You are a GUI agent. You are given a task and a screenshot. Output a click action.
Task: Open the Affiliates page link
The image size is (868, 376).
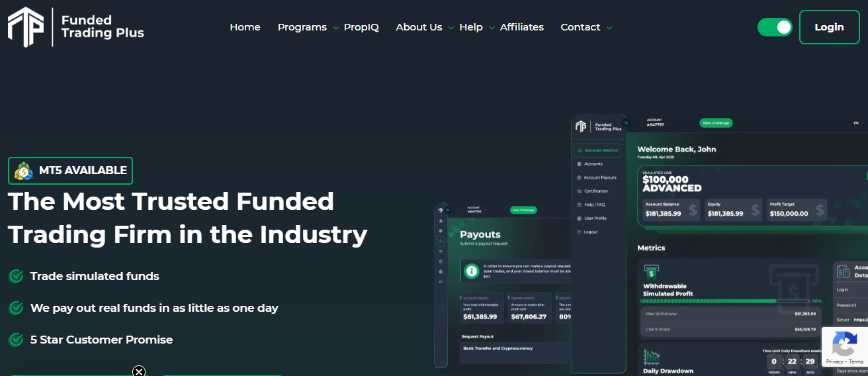pos(521,27)
